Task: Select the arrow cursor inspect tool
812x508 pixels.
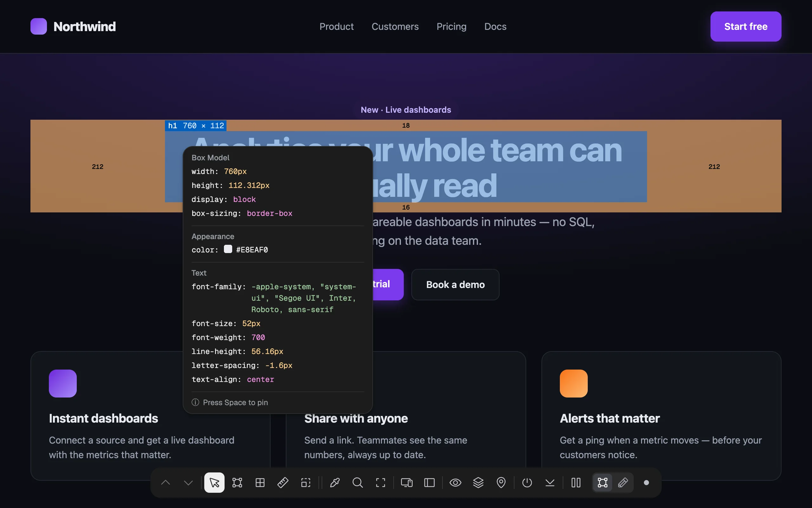Action: click(214, 483)
